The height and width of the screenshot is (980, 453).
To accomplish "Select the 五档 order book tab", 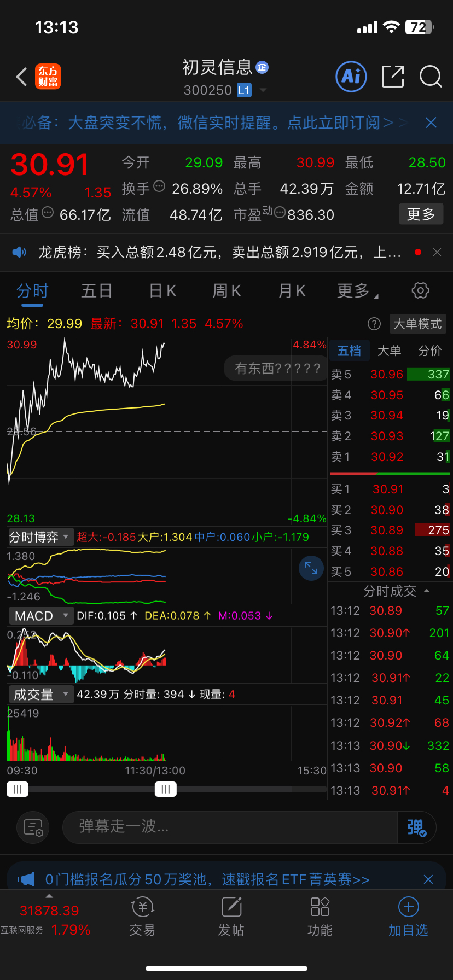I will coord(349,351).
